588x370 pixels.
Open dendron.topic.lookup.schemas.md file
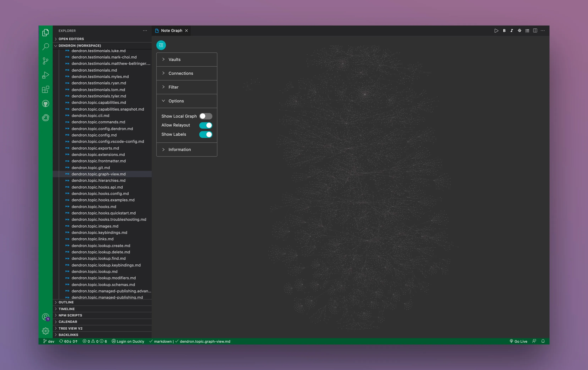tap(102, 284)
